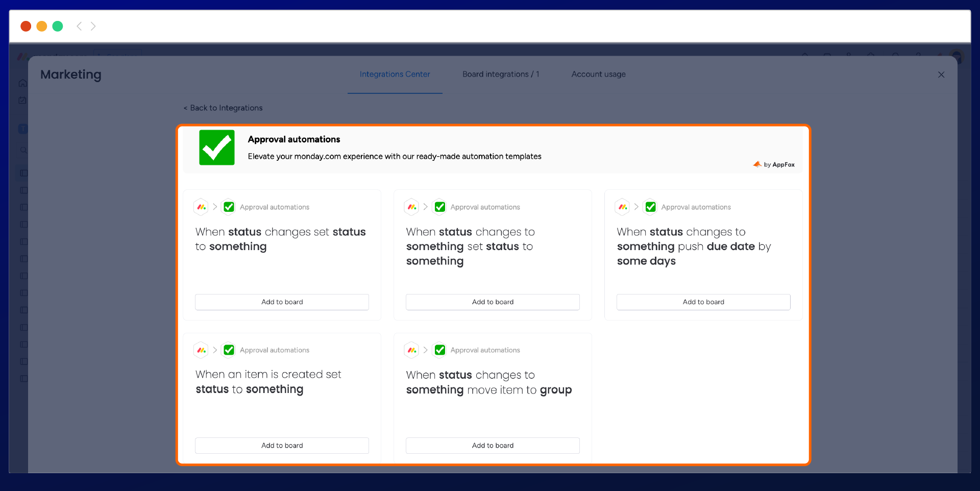The width and height of the screenshot is (980, 491).
Task: Select the Integrations Center tab
Action: 395,75
